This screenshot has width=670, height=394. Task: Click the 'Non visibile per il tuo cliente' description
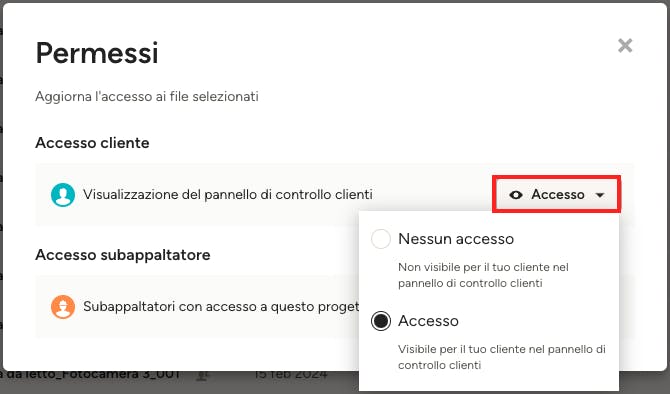tap(483, 275)
